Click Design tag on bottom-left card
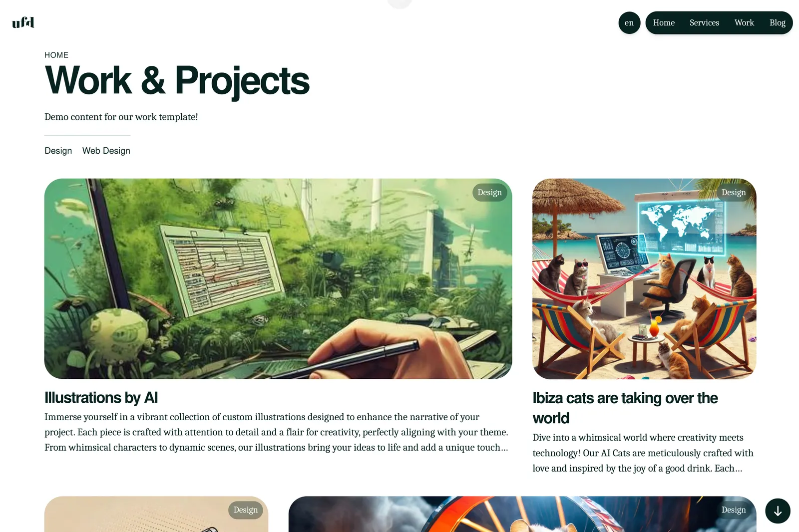 click(x=246, y=510)
